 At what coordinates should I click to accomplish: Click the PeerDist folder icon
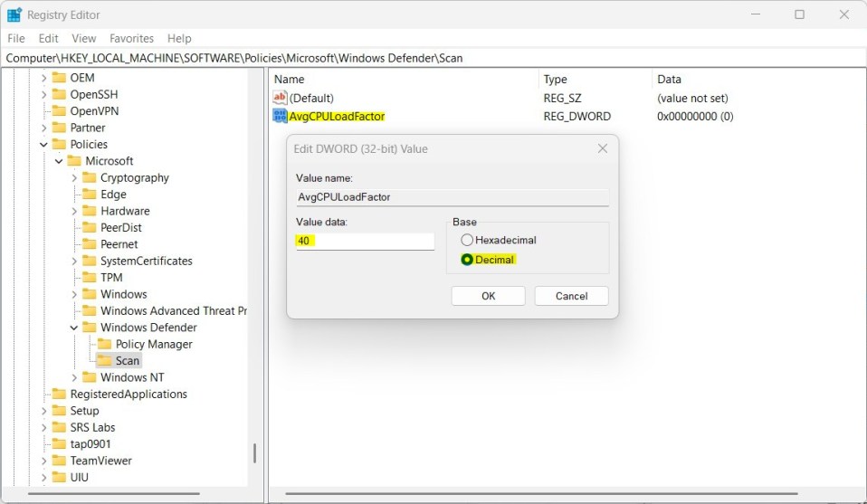pyautogui.click(x=90, y=227)
